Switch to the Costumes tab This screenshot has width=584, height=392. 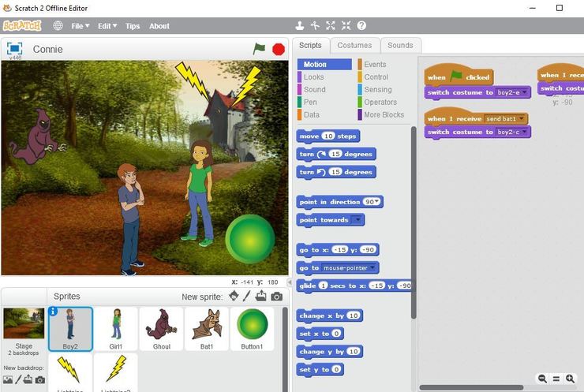coord(354,46)
